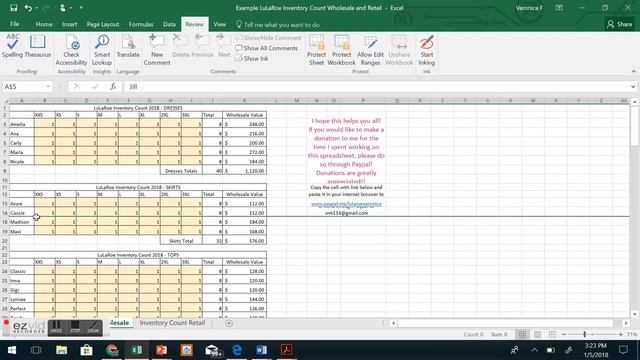Open the Name Box dropdown
This screenshot has height=360, width=640.
(x=48, y=87)
